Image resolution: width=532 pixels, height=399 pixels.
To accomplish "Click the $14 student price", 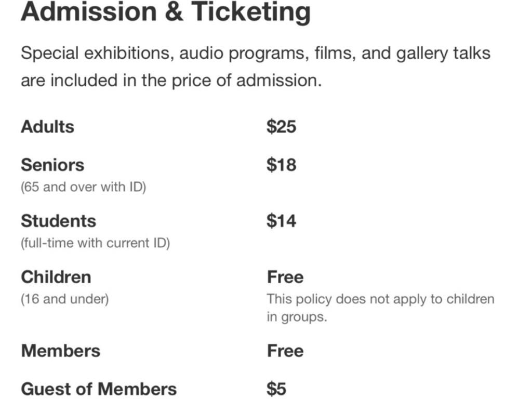I will (281, 221).
